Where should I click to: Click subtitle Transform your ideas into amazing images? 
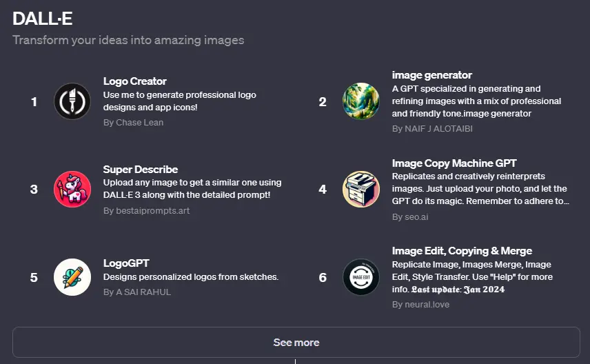point(128,40)
